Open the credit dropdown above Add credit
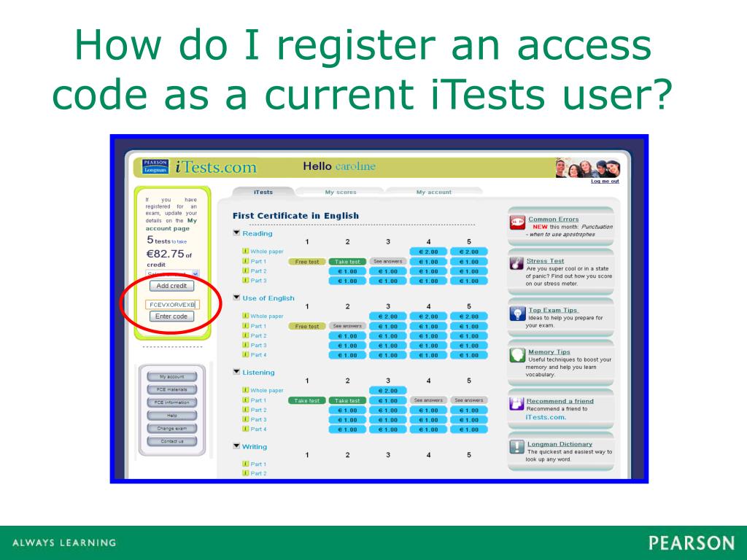The height and width of the screenshot is (560, 747). [x=172, y=274]
